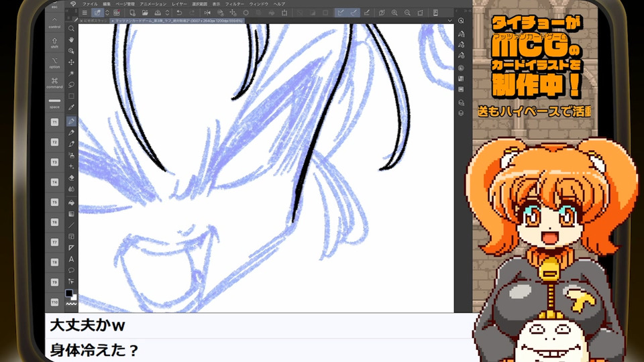This screenshot has width=644, height=362.
Task: Click the Save document icon
Action: pos(158,13)
